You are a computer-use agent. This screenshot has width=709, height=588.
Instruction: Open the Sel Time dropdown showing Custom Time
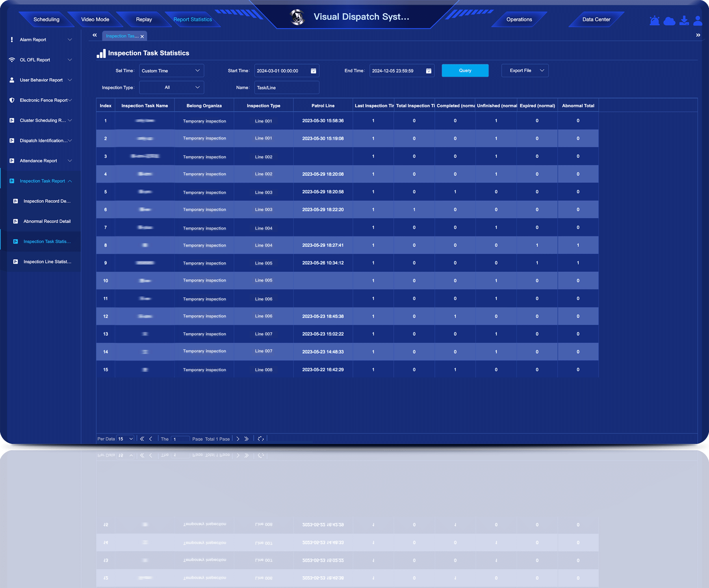point(171,70)
